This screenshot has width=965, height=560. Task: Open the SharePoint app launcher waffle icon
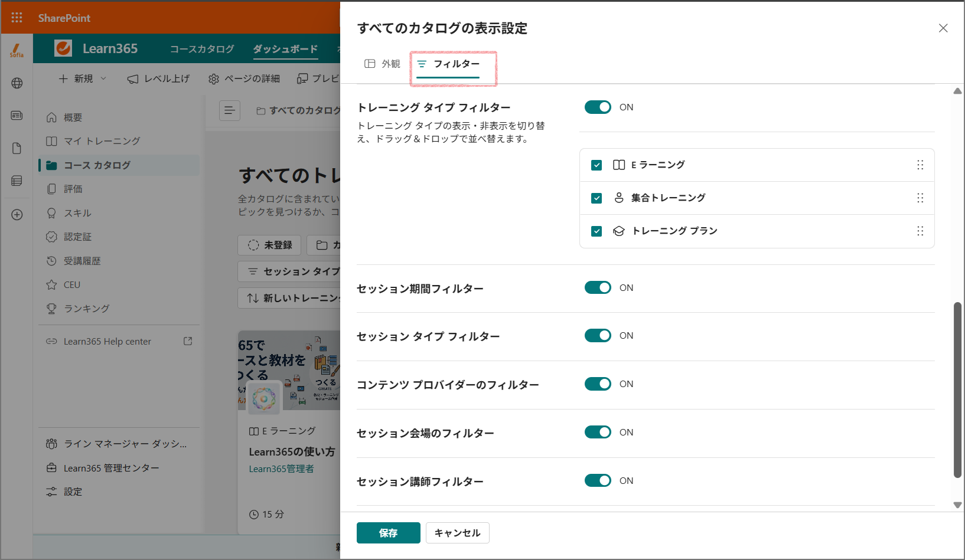[17, 18]
